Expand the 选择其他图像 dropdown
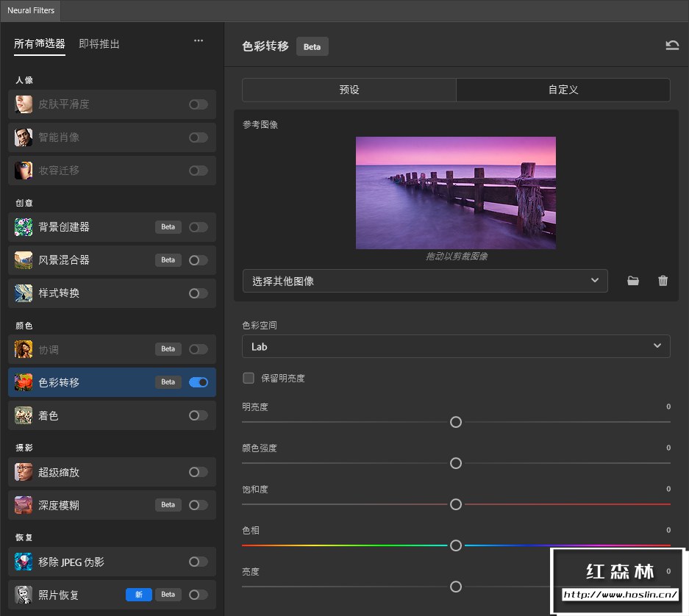This screenshot has height=616, width=689. click(425, 281)
